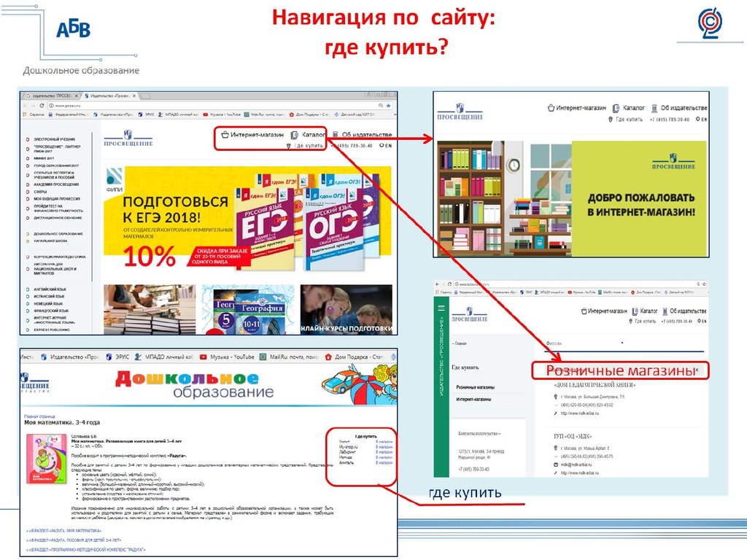Click Просвещение logo on the main page
This screenshot has width=747, height=560.
(x=128, y=139)
